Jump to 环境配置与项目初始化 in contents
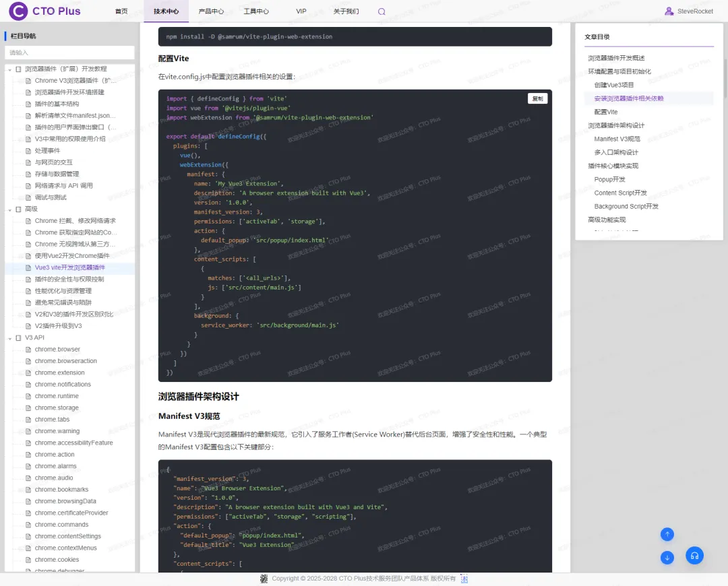728x586 pixels. (x=619, y=71)
